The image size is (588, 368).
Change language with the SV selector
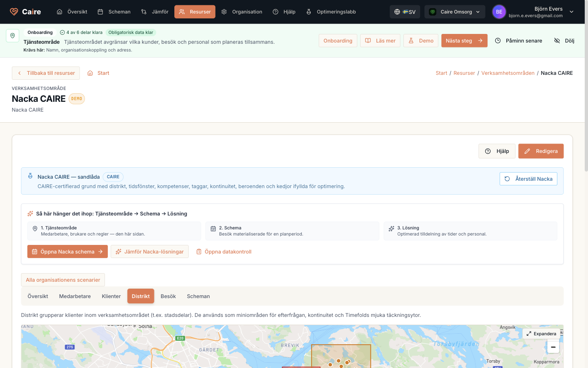[x=405, y=12]
